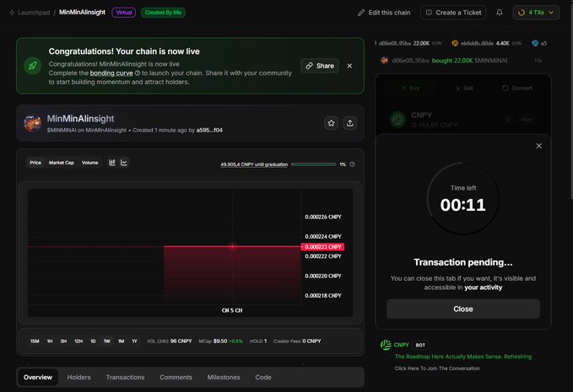Select the 1H timeframe

(x=50, y=341)
